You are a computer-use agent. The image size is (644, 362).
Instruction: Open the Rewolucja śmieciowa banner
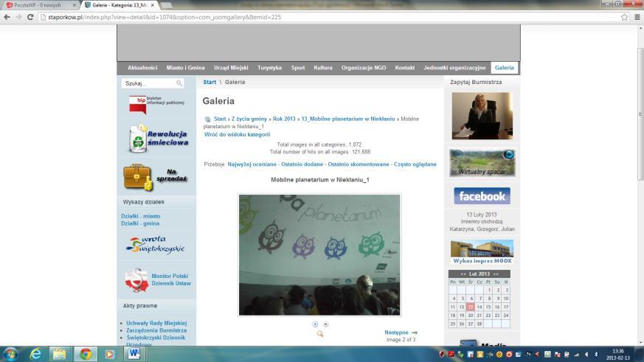point(158,139)
